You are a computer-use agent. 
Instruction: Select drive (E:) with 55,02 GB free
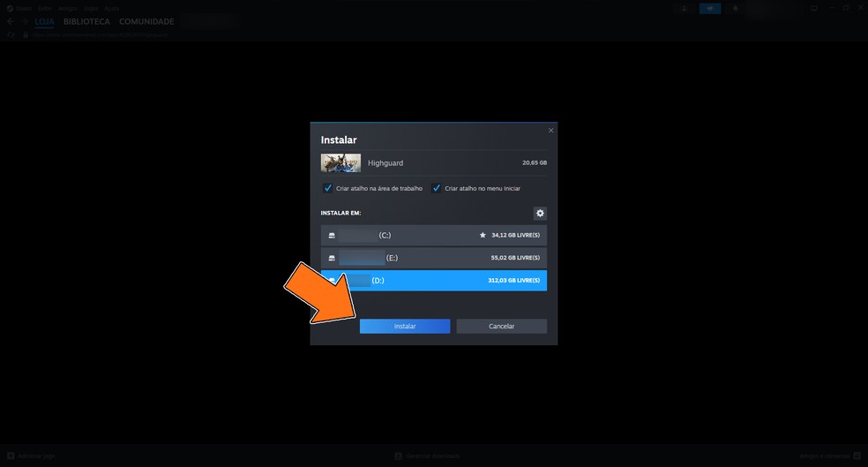[434, 258]
